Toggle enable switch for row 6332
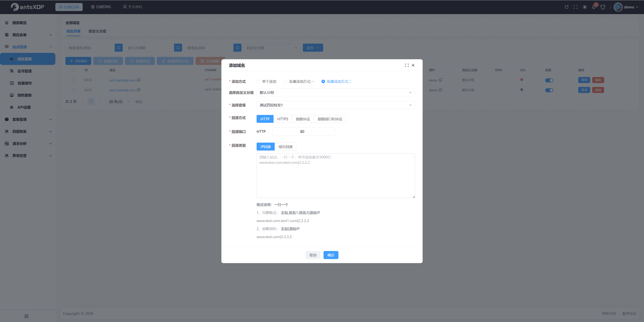 point(549,80)
